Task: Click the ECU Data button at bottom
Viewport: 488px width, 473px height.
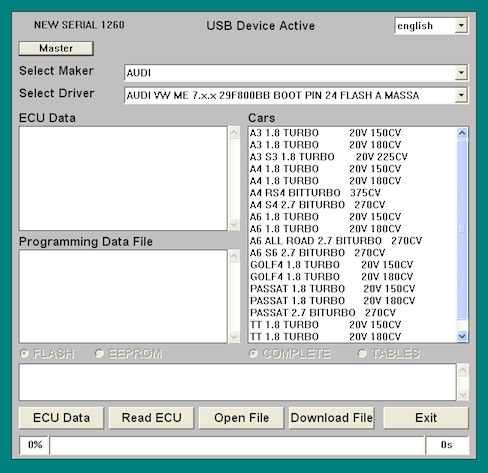Action: (x=61, y=418)
